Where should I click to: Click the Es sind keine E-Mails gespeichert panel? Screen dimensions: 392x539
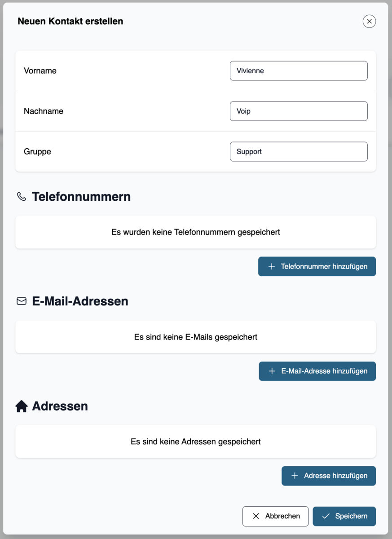[196, 337]
